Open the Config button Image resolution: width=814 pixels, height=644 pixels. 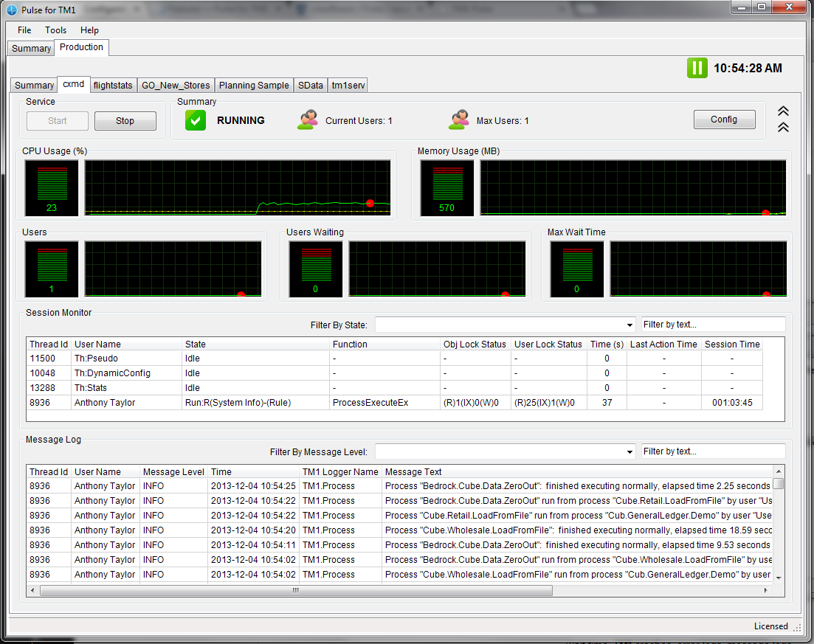click(724, 120)
